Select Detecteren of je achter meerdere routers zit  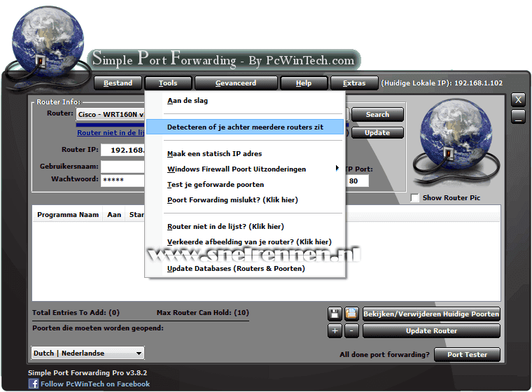pyautogui.click(x=245, y=127)
